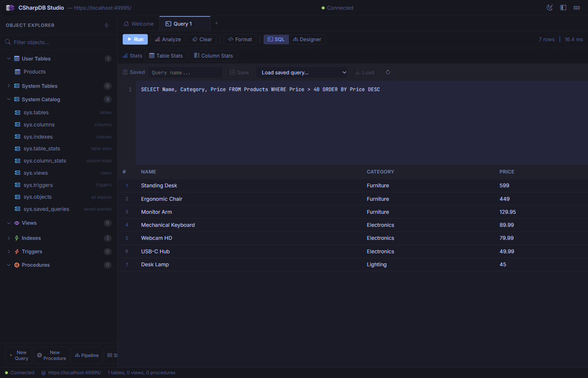Open keyboard shortcuts via keyboard icon

pos(576,8)
